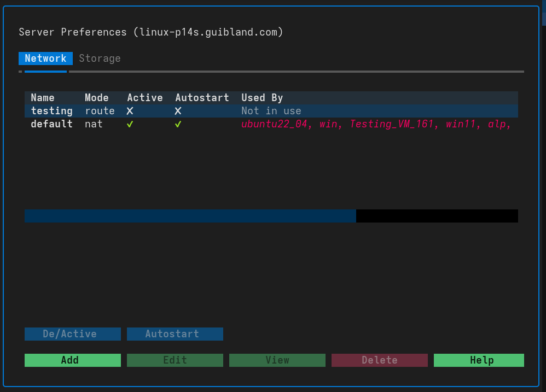The height and width of the screenshot is (392, 546).
Task: Select the Mode column header
Action: (x=96, y=97)
